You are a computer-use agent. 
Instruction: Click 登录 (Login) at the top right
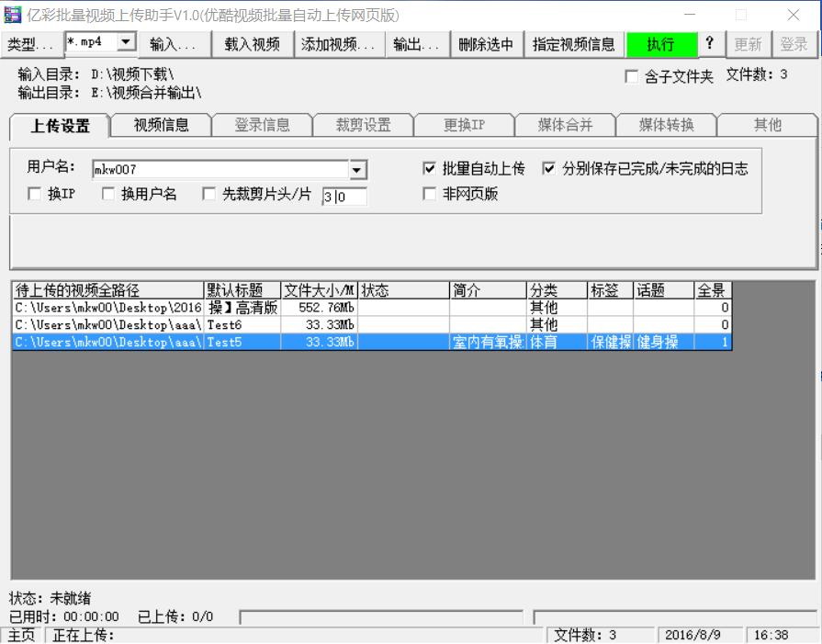click(794, 43)
